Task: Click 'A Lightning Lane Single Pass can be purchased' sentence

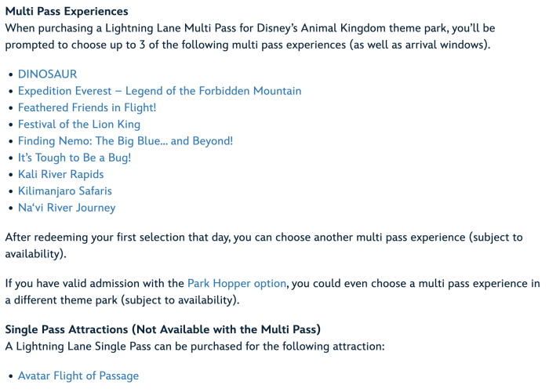Action: [195, 346]
